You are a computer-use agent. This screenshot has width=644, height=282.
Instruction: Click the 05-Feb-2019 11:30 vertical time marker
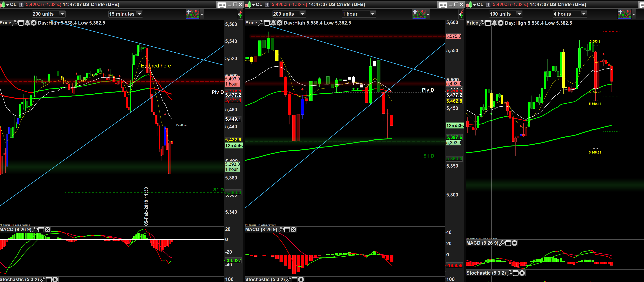coord(146,206)
